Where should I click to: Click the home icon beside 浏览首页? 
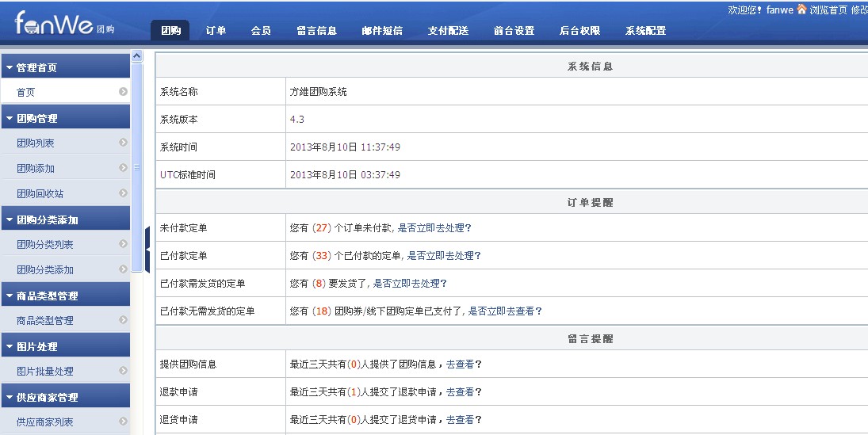tap(801, 9)
